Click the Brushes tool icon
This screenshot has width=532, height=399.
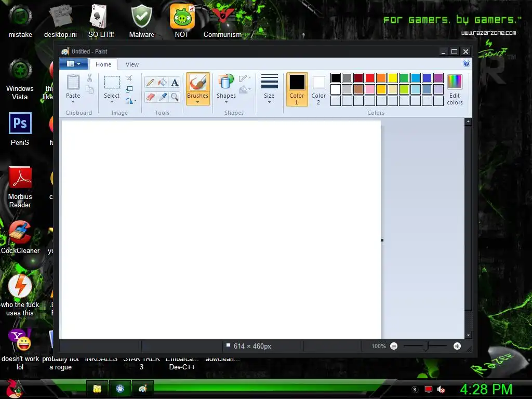[x=197, y=83]
